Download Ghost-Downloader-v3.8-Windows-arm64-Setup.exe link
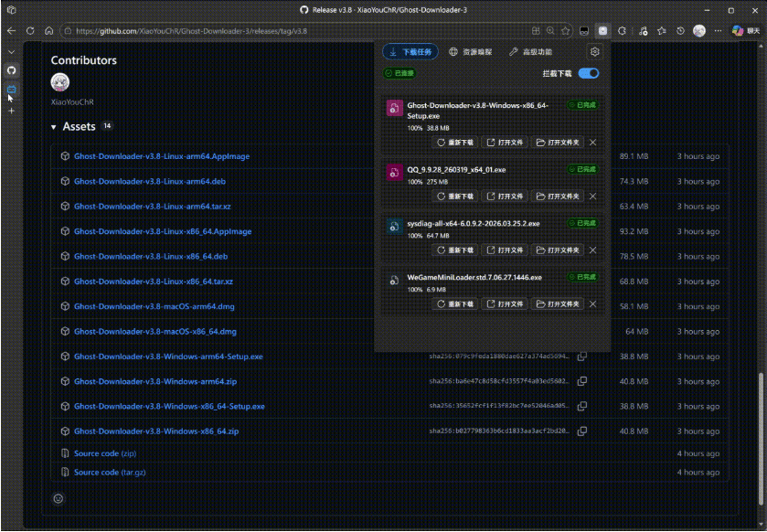This screenshot has width=767, height=532. coord(168,356)
